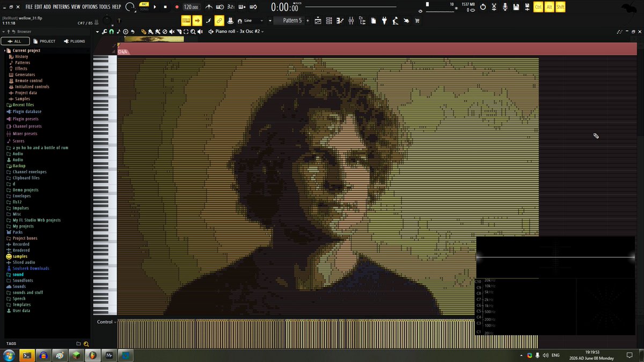Viewport: 644px width, 362px height.
Task: Open the VIEW menu
Action: point(76,6)
